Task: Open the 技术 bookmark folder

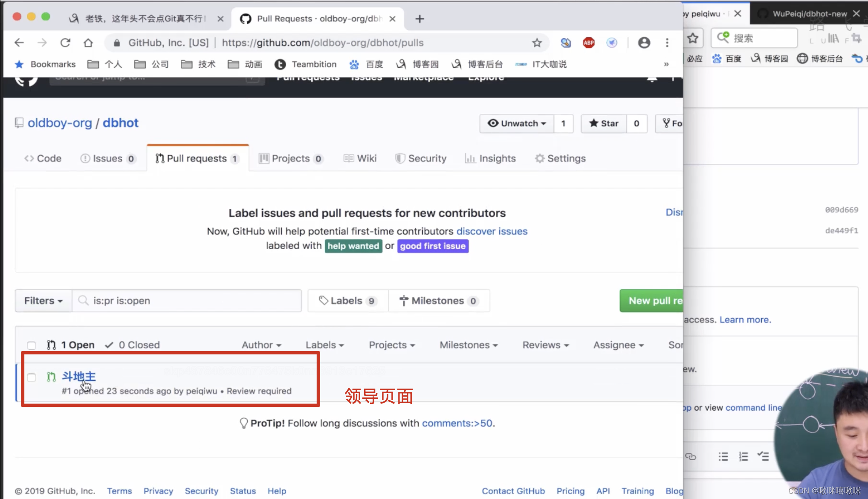Action: click(198, 64)
